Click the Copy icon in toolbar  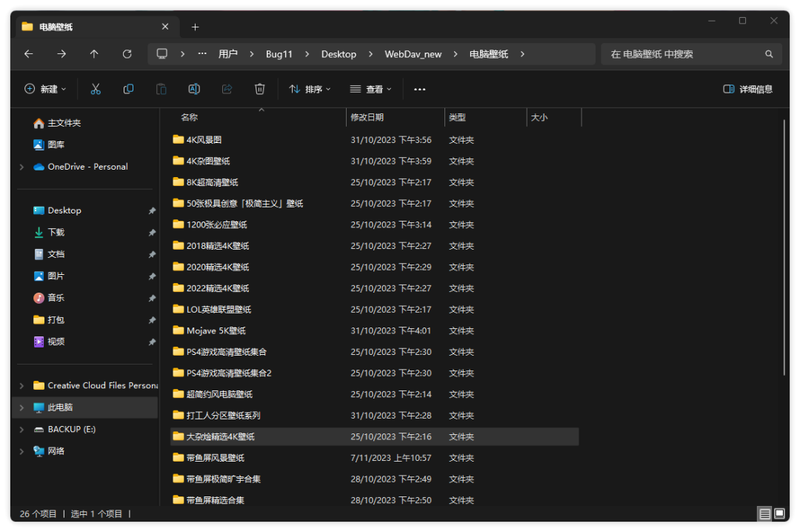click(128, 89)
